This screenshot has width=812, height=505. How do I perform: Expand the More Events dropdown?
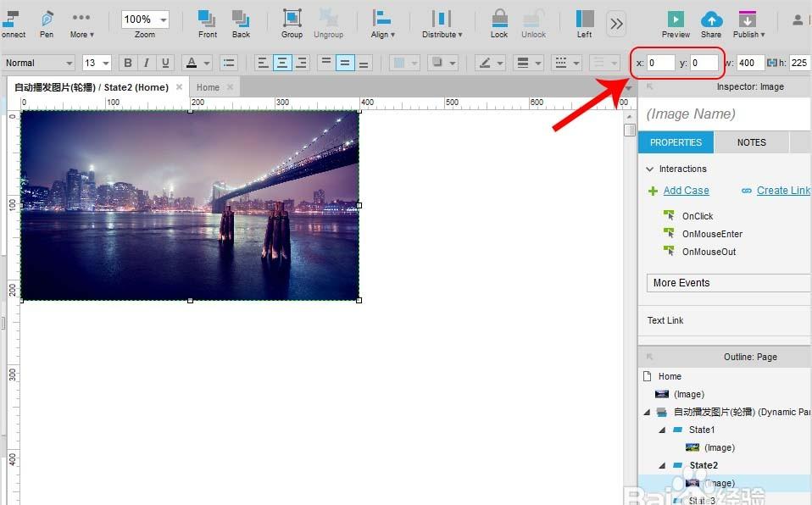click(729, 283)
